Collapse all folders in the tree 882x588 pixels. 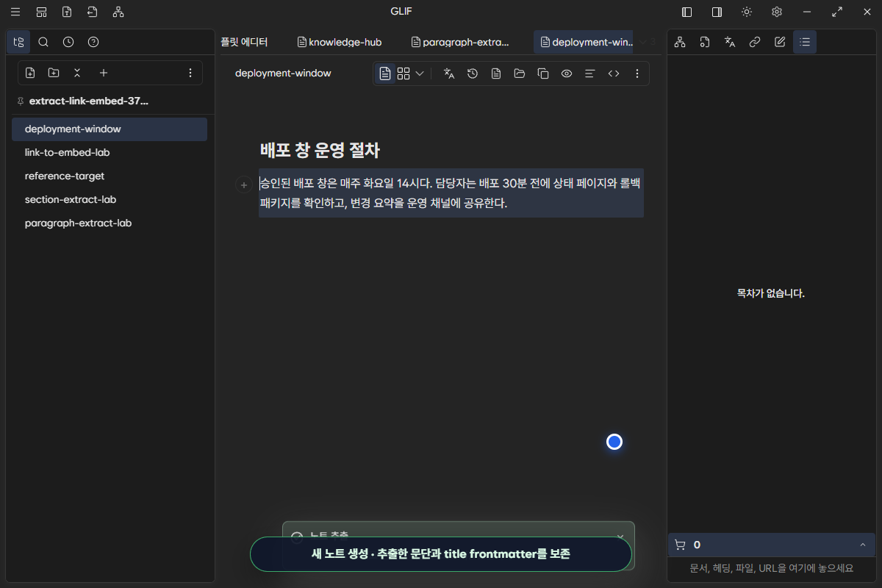coord(77,73)
